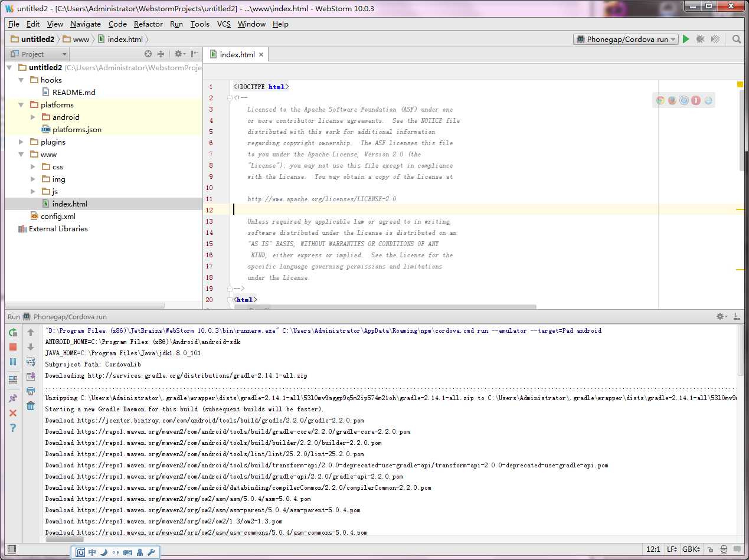This screenshot has width=749, height=560.
Task: Select config.xml in project tree
Action: 58,217
